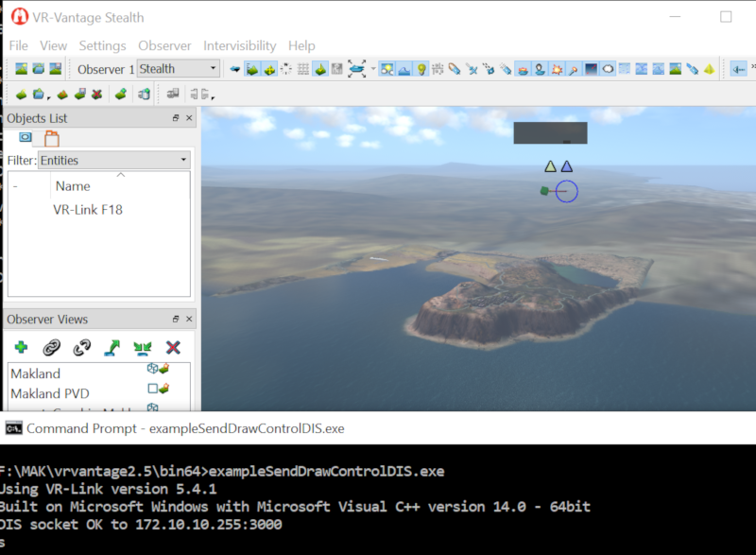The height and width of the screenshot is (555, 756).
Task: Click the gray building map icon
Action: click(x=337, y=69)
